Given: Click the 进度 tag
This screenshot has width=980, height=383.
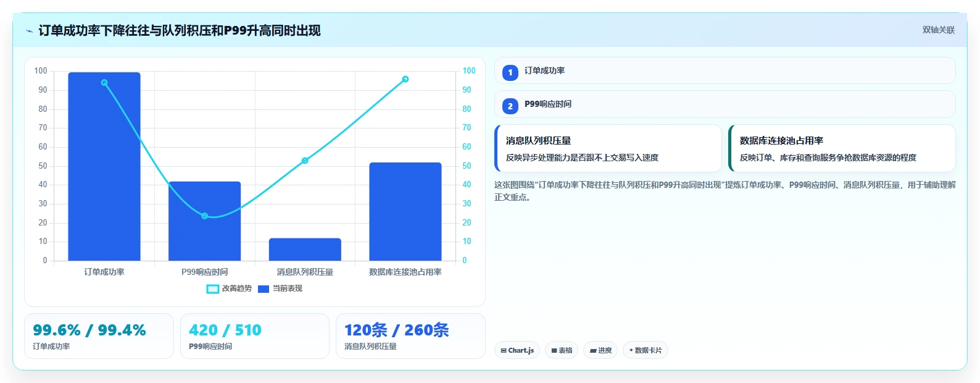Looking at the screenshot, I should tap(600, 350).
